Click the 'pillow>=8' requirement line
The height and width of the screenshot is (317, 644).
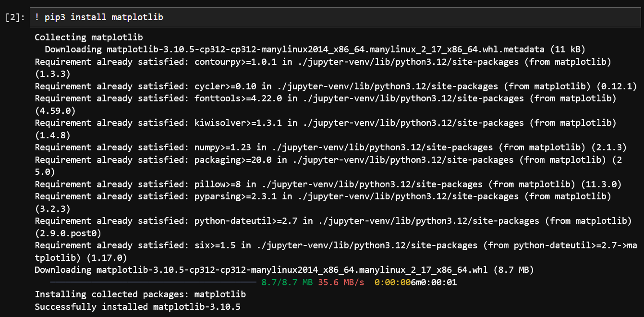(328, 184)
